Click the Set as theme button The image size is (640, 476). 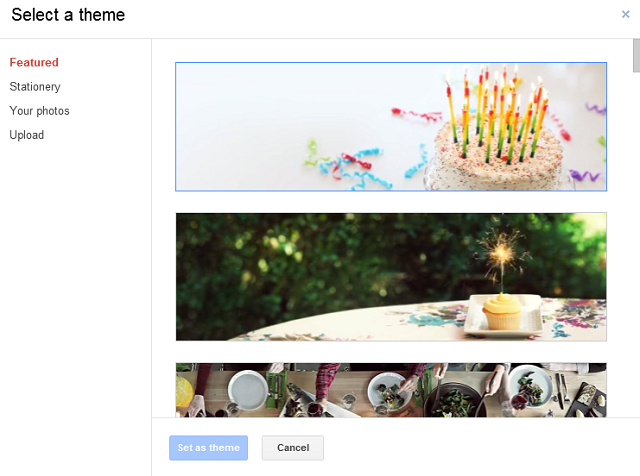pyautogui.click(x=209, y=448)
